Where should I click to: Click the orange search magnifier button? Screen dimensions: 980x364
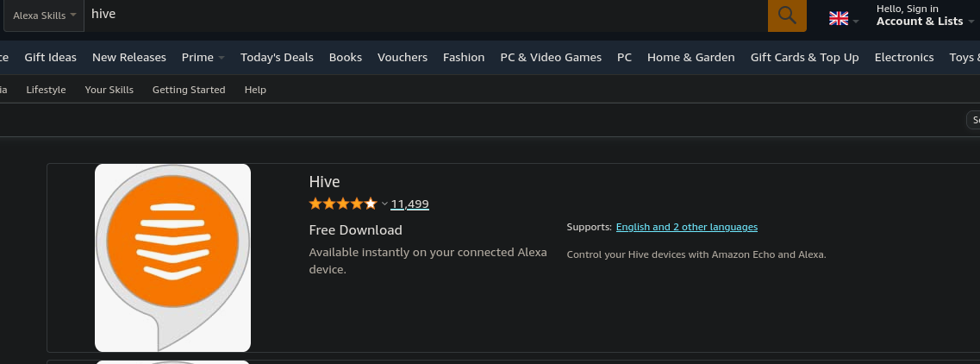point(787,15)
